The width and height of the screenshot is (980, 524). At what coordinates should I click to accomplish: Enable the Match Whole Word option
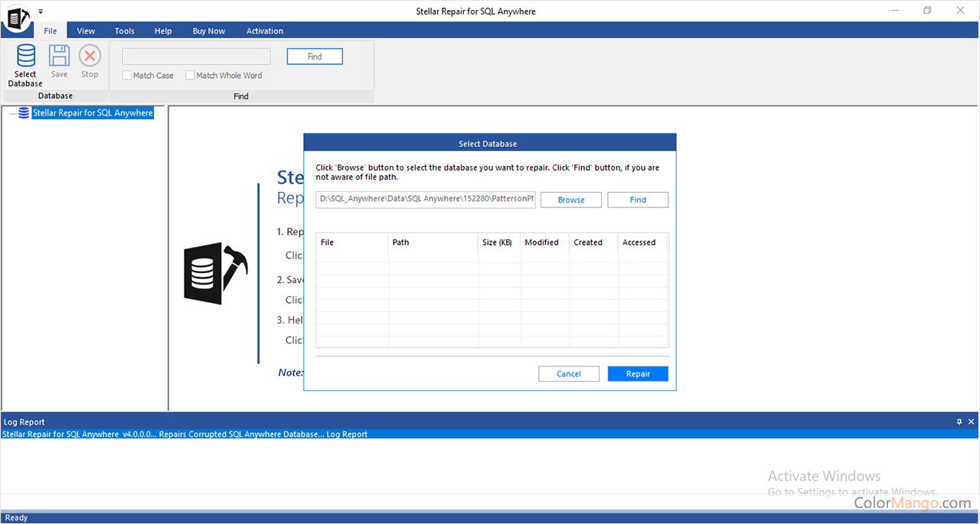pyautogui.click(x=189, y=75)
